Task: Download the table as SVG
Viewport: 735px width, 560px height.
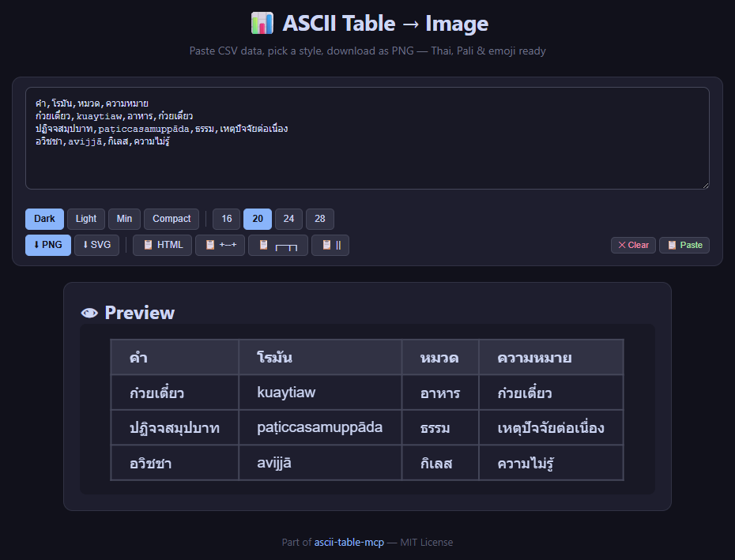Action: [96, 245]
